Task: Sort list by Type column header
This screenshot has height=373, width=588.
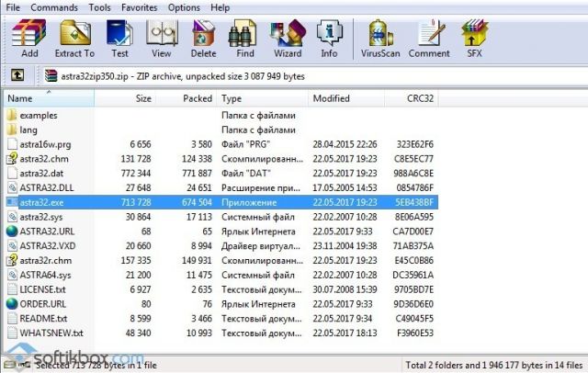Action: pyautogui.click(x=262, y=98)
